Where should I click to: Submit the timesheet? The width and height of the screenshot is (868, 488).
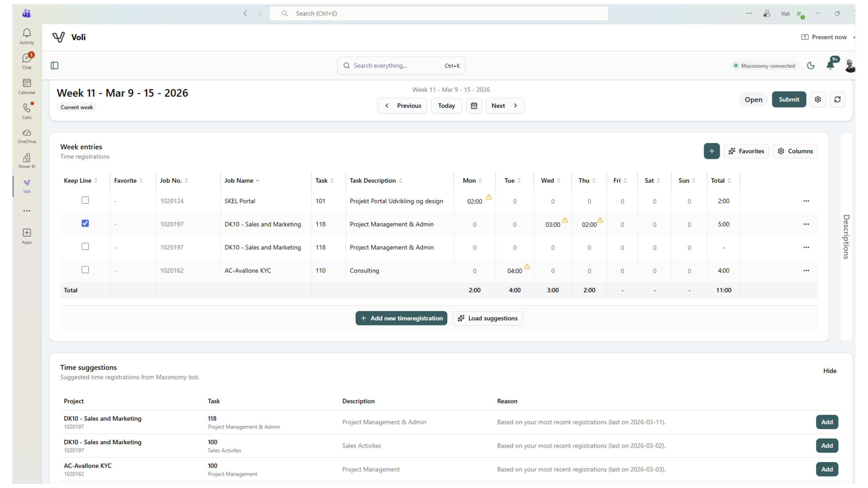coord(788,100)
